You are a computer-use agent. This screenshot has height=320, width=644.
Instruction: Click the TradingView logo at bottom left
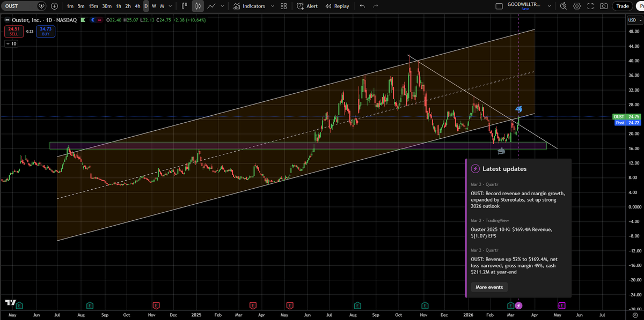[10, 303]
